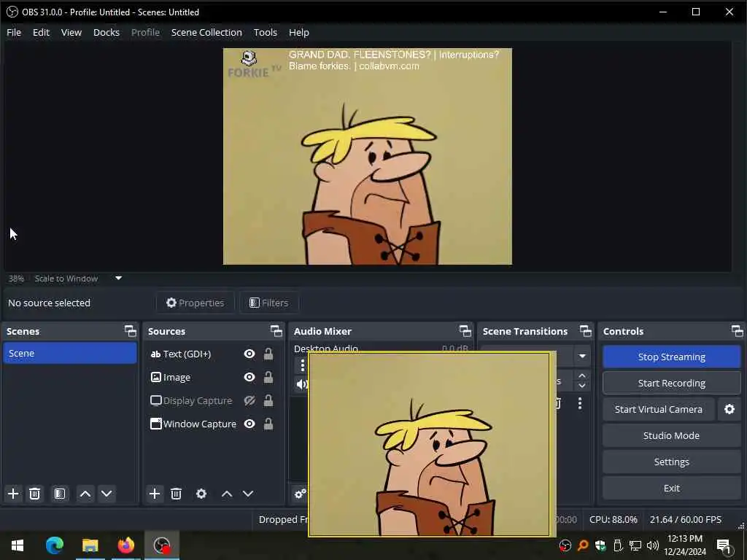Screen dimensions: 747x560
Task: Open virtual camera settings gear
Action: tap(729, 410)
